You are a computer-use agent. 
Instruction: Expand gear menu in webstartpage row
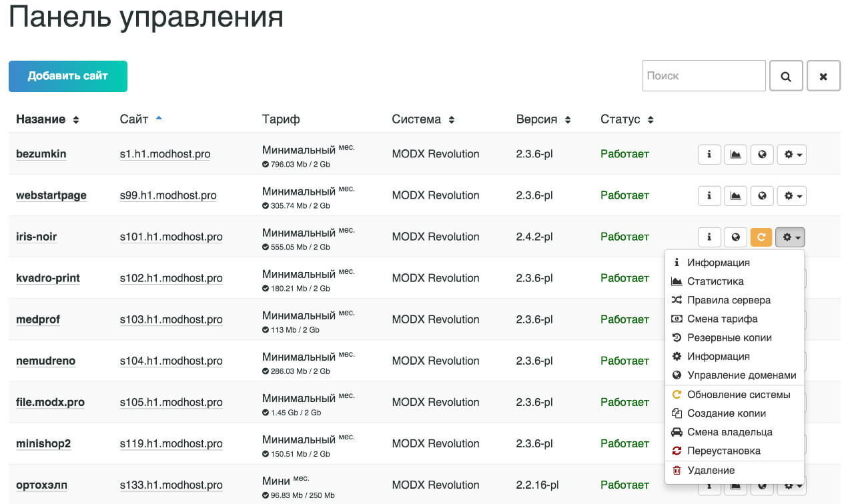coord(790,195)
